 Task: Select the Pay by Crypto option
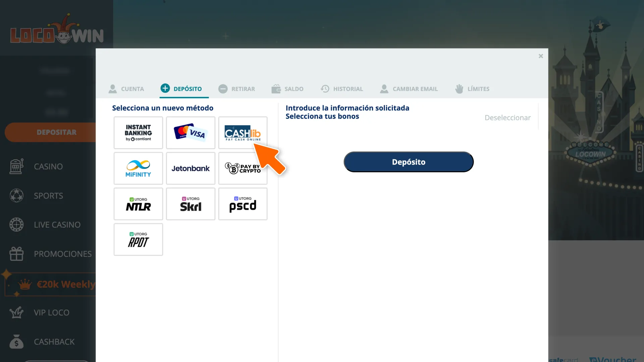pos(243,168)
